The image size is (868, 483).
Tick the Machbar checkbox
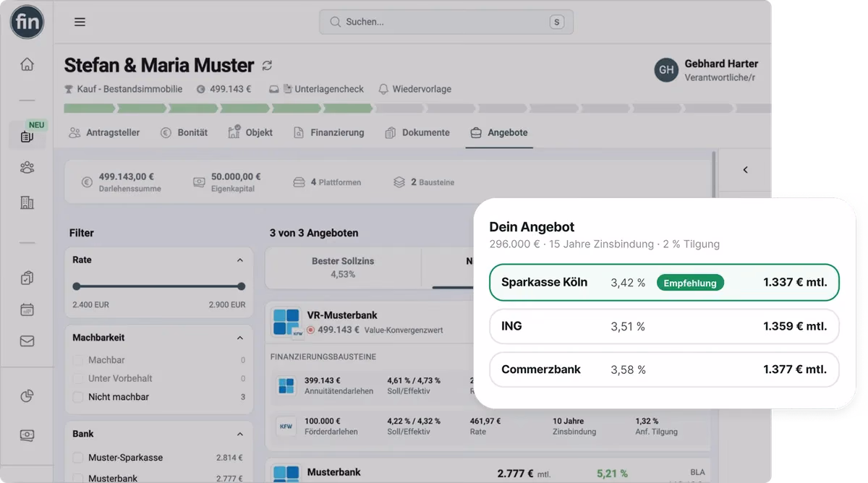click(78, 360)
